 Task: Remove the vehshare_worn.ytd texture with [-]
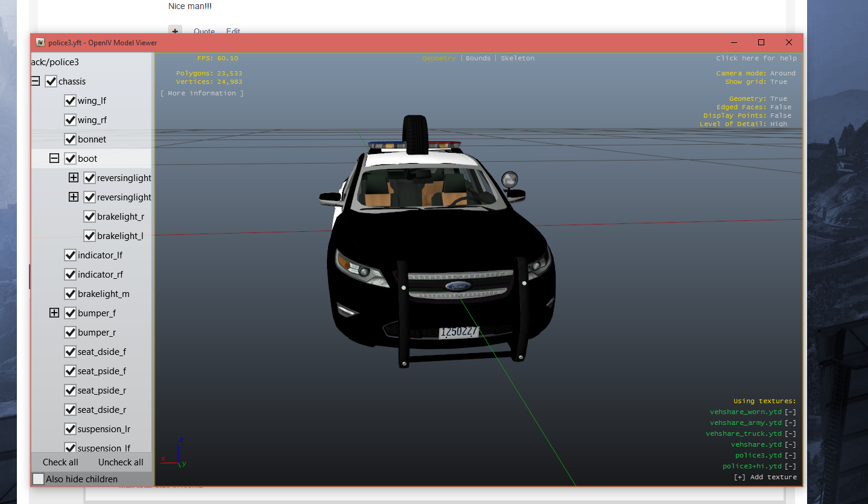(x=790, y=412)
